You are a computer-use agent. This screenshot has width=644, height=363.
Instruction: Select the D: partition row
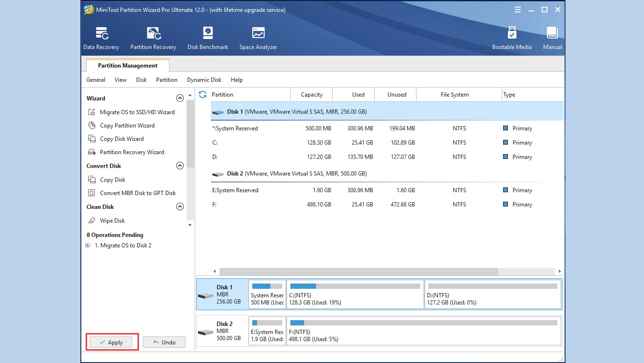pyautogui.click(x=387, y=157)
